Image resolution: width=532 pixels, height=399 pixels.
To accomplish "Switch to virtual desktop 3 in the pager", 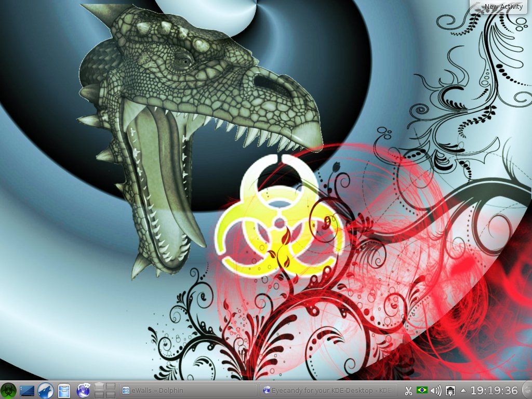I will coord(99,395).
